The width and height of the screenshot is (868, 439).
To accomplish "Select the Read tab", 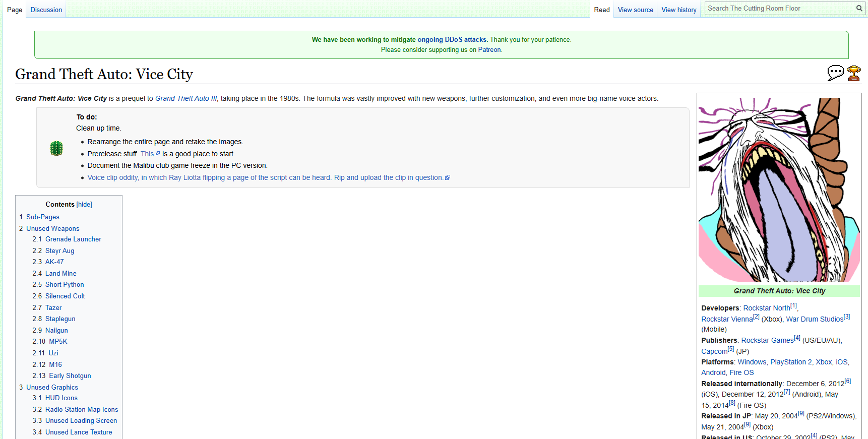I will 602,10.
